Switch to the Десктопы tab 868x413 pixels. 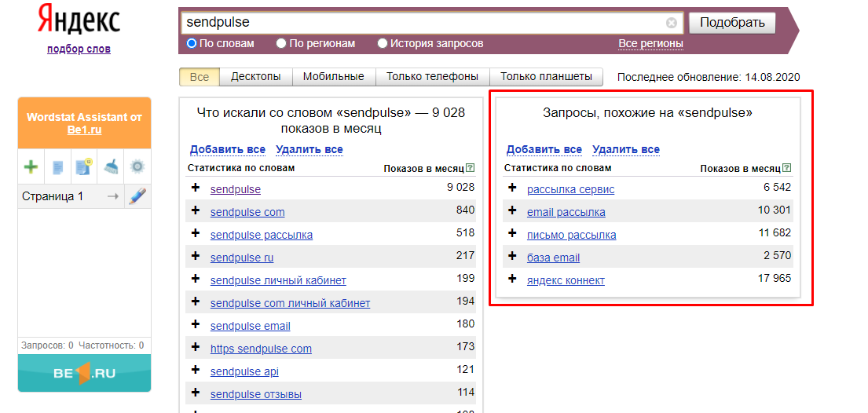[x=256, y=77]
